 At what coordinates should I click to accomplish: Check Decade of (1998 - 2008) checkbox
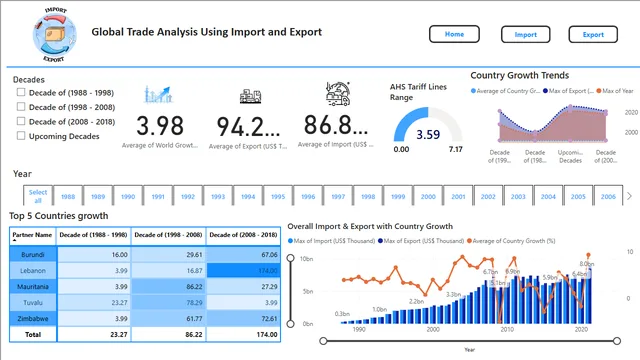tap(21, 107)
